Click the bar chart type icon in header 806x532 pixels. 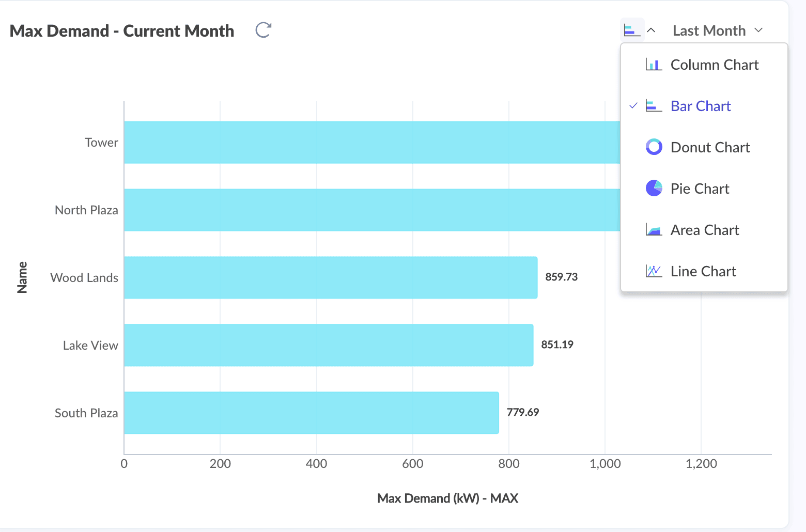[632, 30]
